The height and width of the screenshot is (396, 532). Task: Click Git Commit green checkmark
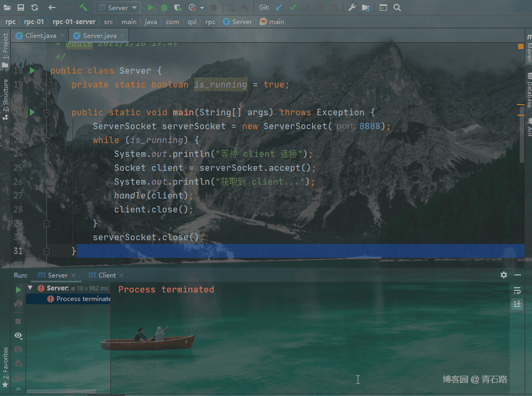[293, 7]
